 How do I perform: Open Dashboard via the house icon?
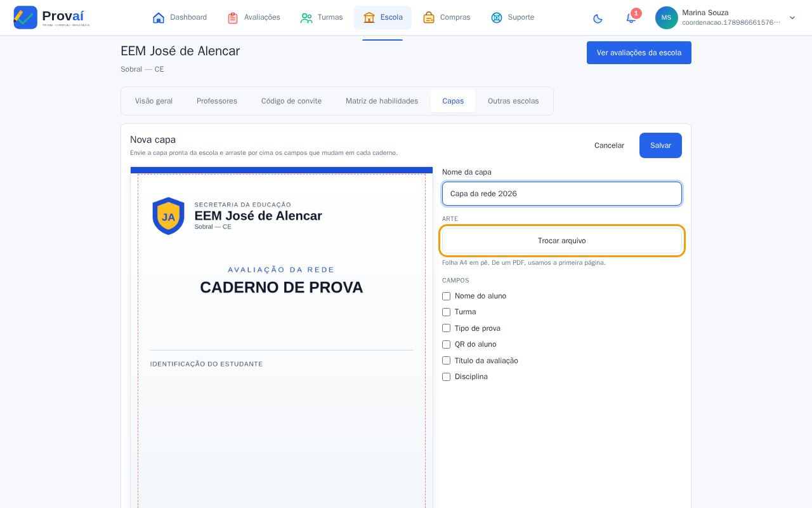159,18
